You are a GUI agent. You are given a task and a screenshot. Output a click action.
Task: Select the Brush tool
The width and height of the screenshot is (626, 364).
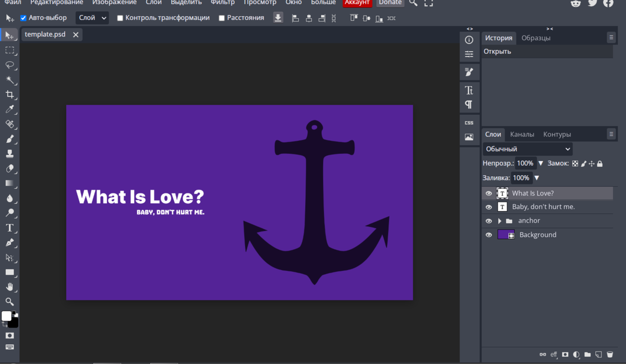9,139
